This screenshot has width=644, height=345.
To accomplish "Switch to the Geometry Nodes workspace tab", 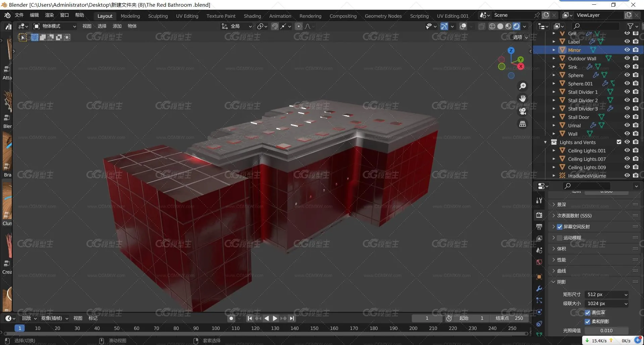I will pos(383,16).
